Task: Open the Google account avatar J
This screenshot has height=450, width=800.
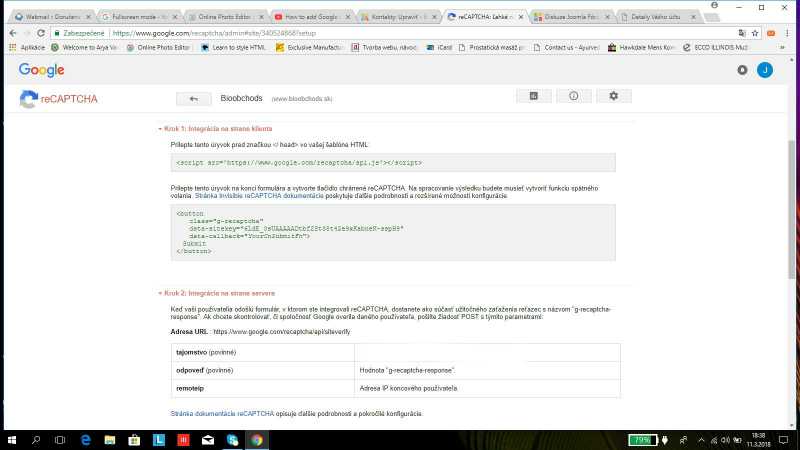Action: [x=765, y=70]
